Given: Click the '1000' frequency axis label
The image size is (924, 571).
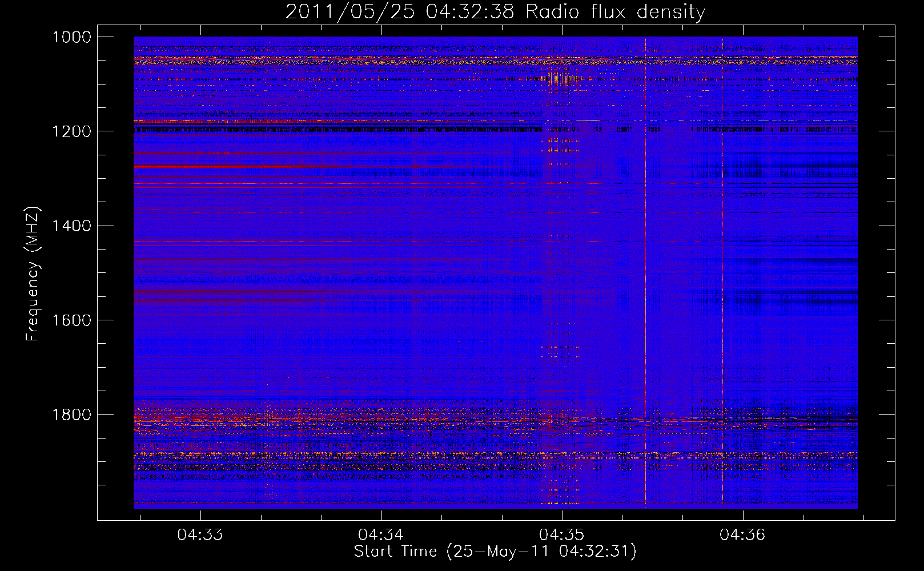Looking at the screenshot, I should click(x=71, y=37).
